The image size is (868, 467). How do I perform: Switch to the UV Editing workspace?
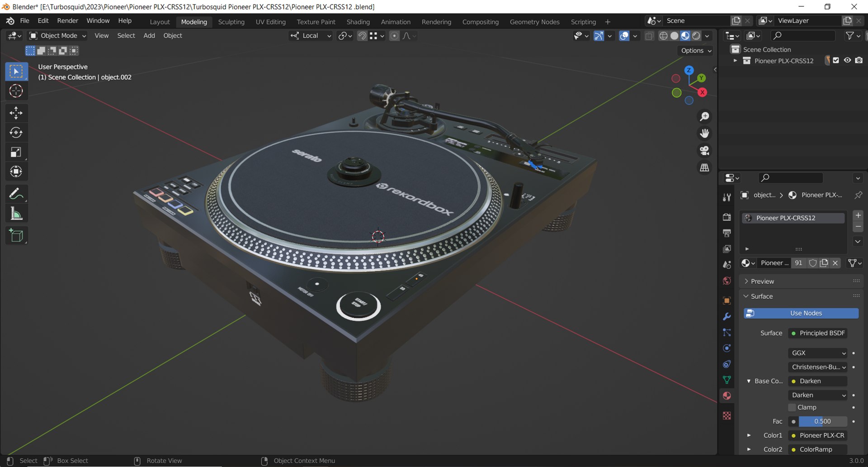[x=270, y=22]
